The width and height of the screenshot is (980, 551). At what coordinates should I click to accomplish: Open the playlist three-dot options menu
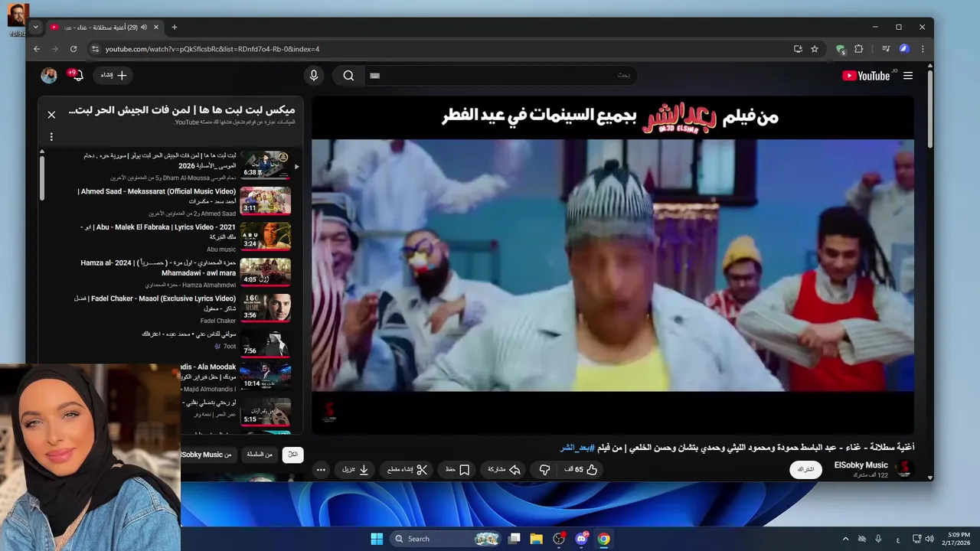(x=51, y=137)
